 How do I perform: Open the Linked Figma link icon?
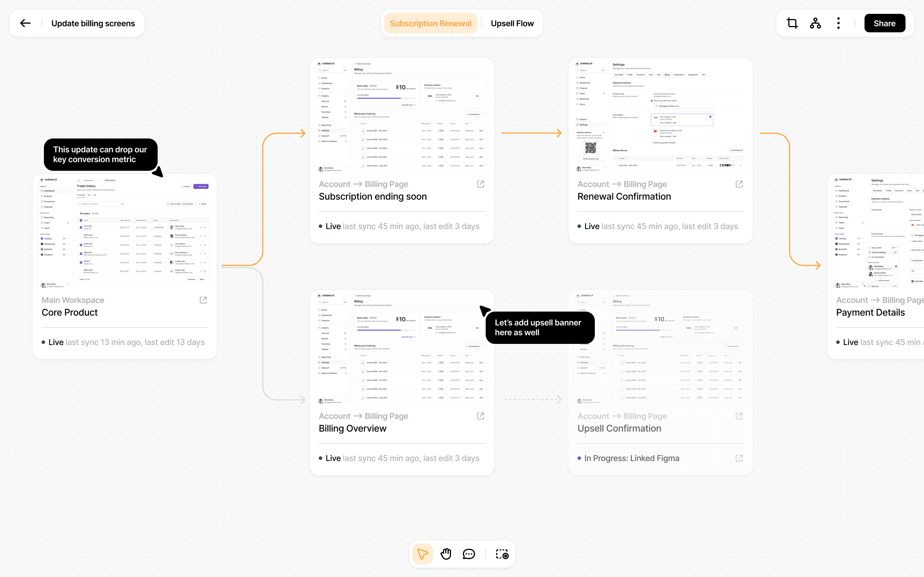[x=739, y=458]
